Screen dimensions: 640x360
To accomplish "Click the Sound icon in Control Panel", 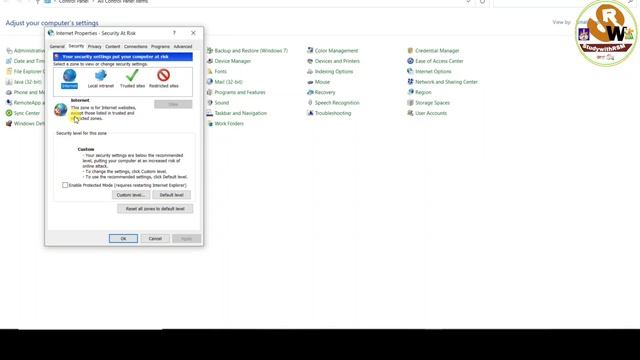I will click(209, 103).
